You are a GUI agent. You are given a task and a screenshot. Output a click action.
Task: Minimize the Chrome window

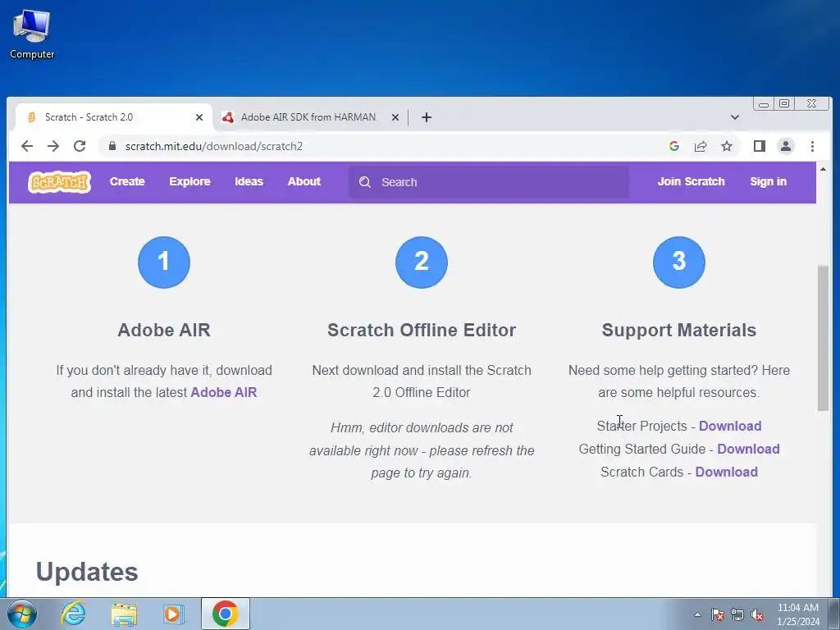(764, 104)
